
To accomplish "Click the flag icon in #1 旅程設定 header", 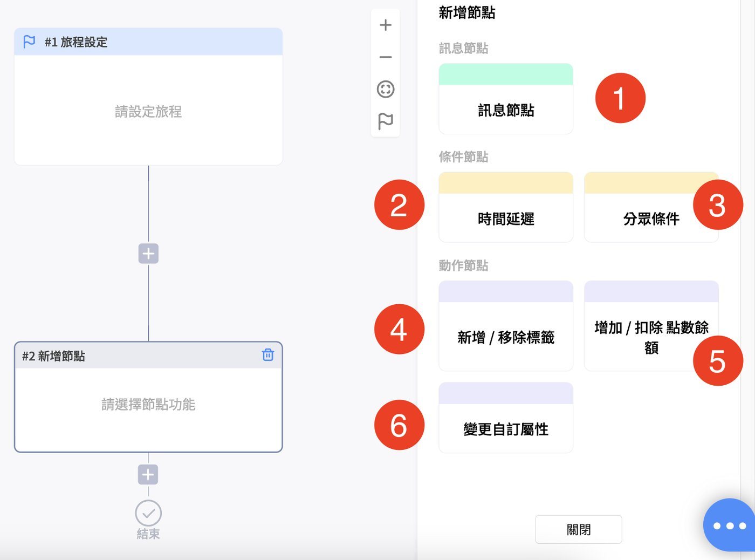I will 29,42.
